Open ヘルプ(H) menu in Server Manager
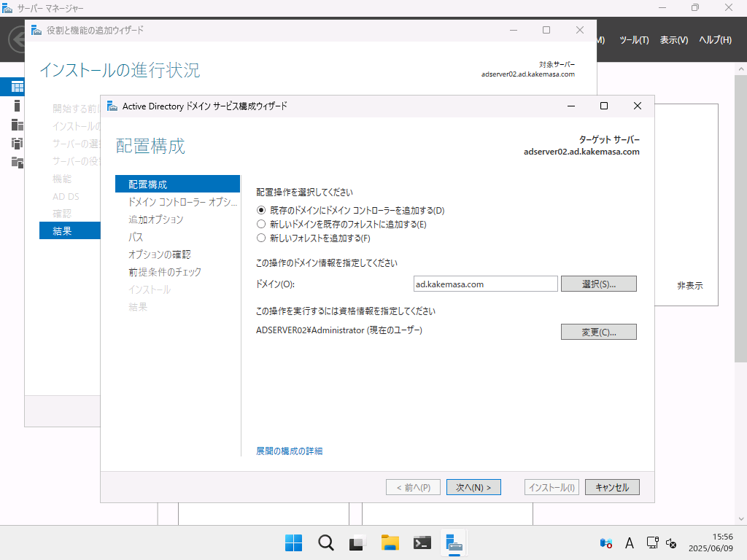 715,40
